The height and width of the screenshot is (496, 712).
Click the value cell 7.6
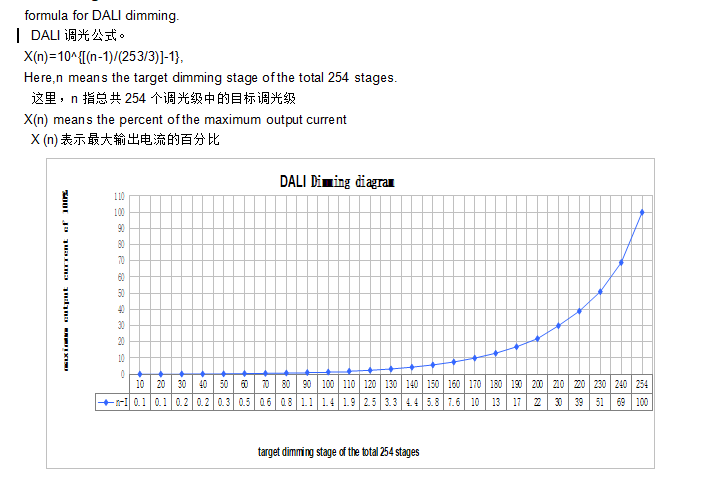454,402
